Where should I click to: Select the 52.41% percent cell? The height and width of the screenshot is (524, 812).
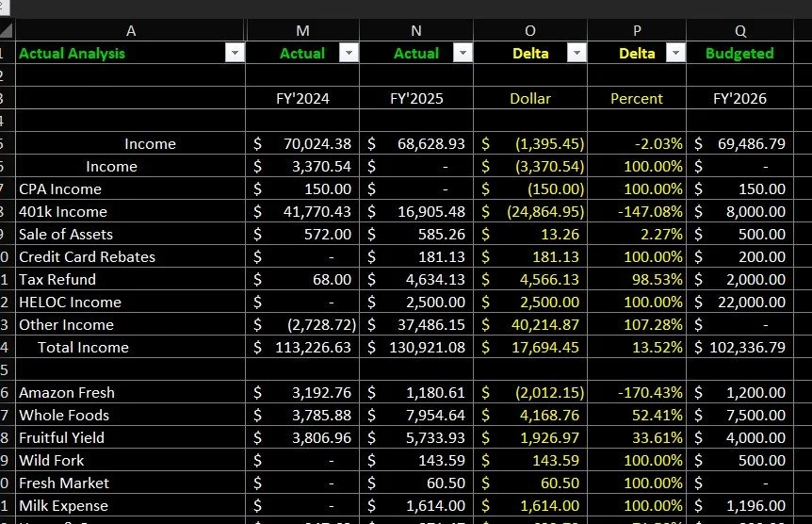pyautogui.click(x=637, y=416)
